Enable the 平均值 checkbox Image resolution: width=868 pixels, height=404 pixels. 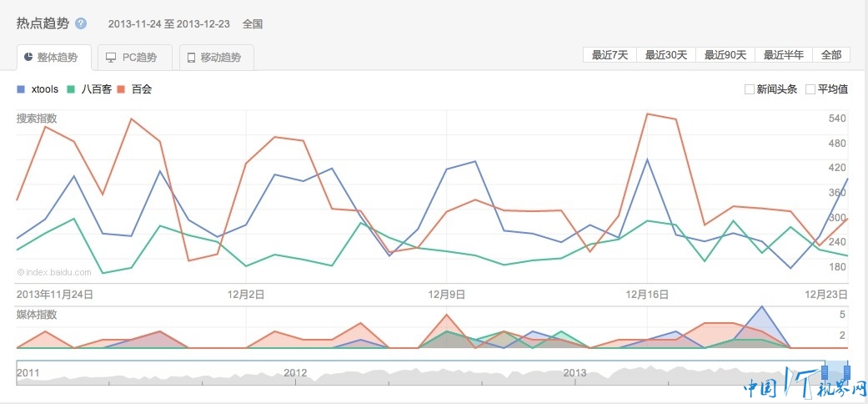coord(810,89)
